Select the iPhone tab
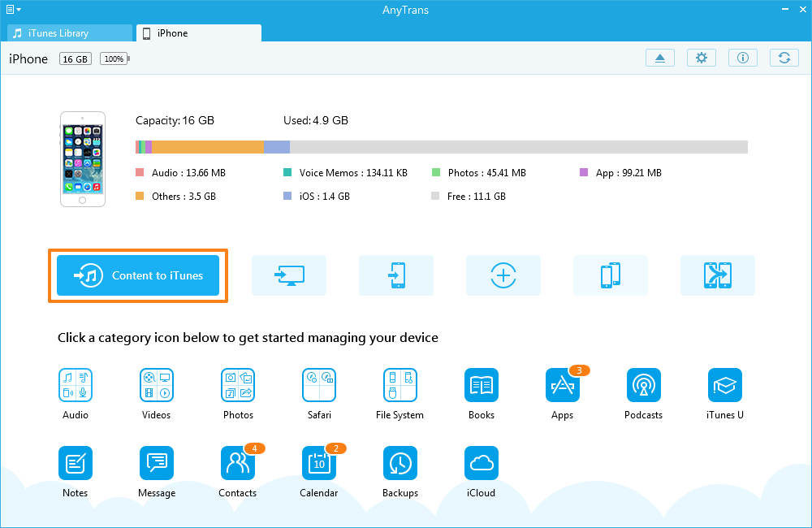 [198, 33]
